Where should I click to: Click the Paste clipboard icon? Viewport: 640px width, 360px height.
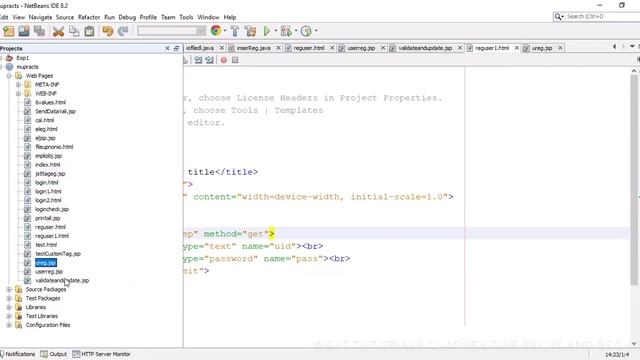(x=89, y=31)
